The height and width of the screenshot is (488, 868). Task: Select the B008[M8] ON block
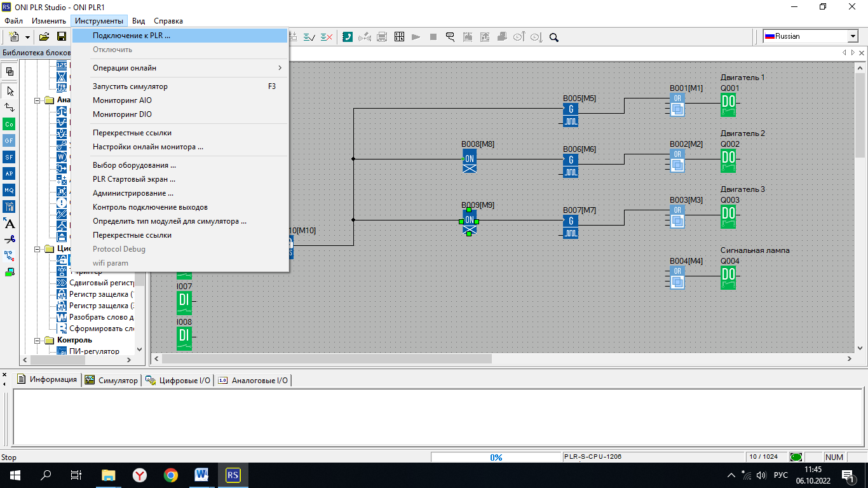[470, 161]
